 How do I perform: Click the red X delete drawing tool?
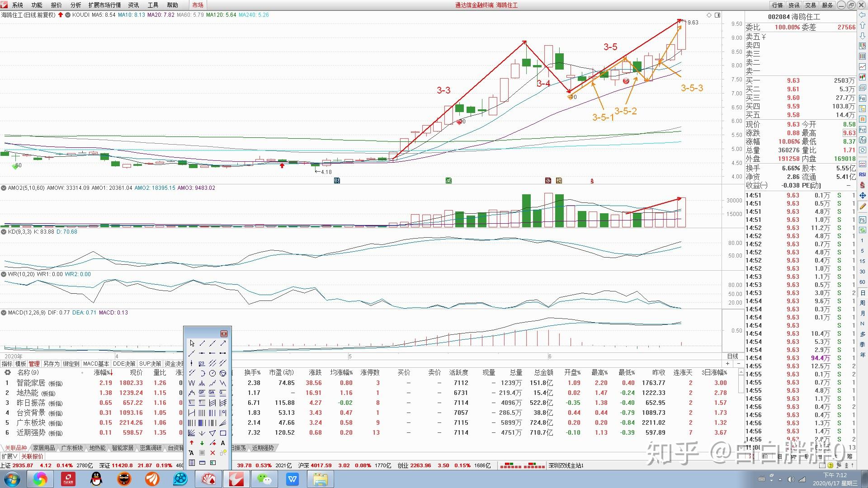tap(212, 453)
